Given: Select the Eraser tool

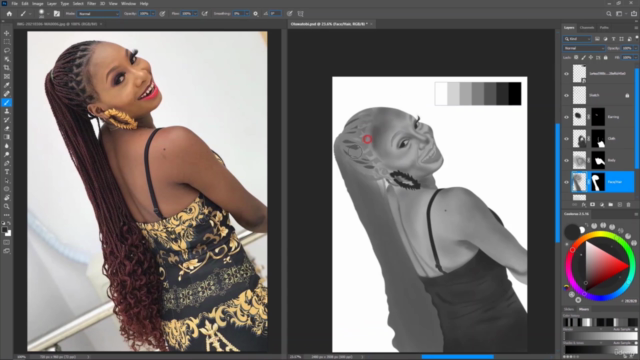Looking at the screenshot, I should coord(7,129).
